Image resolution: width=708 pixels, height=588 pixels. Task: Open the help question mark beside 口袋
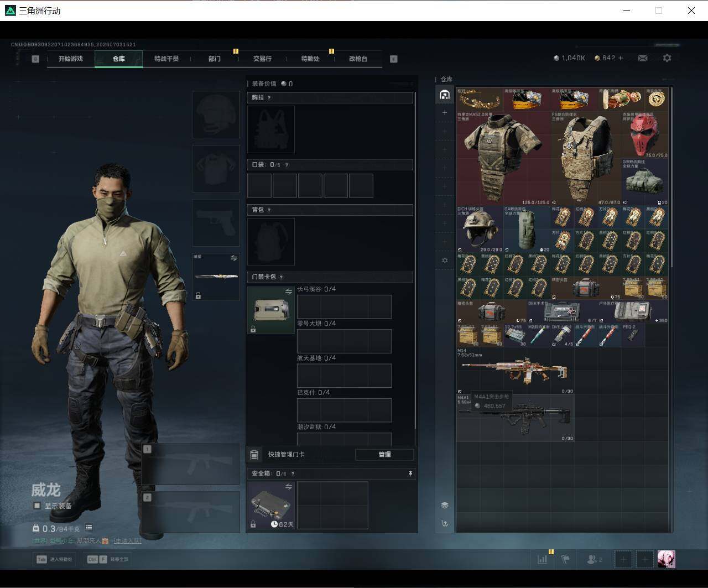287,165
